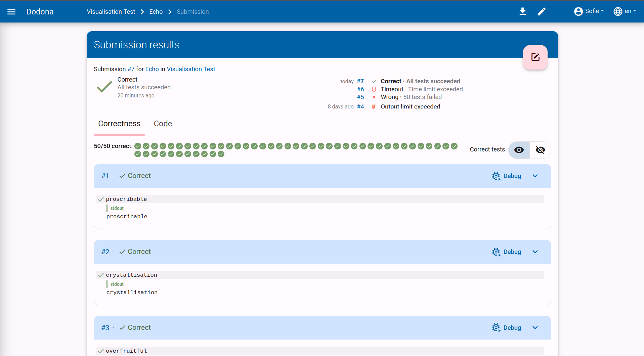The image size is (644, 356).
Task: Open the Echo exercise link in the heading line
Action: (152, 69)
